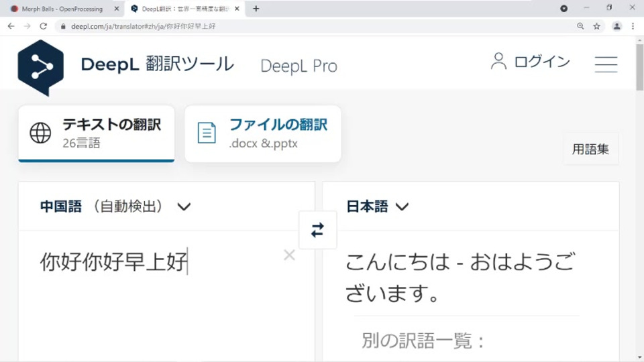Click 別の訳語一覧 heading
Screen dimensions: 644x362
coord(423,341)
